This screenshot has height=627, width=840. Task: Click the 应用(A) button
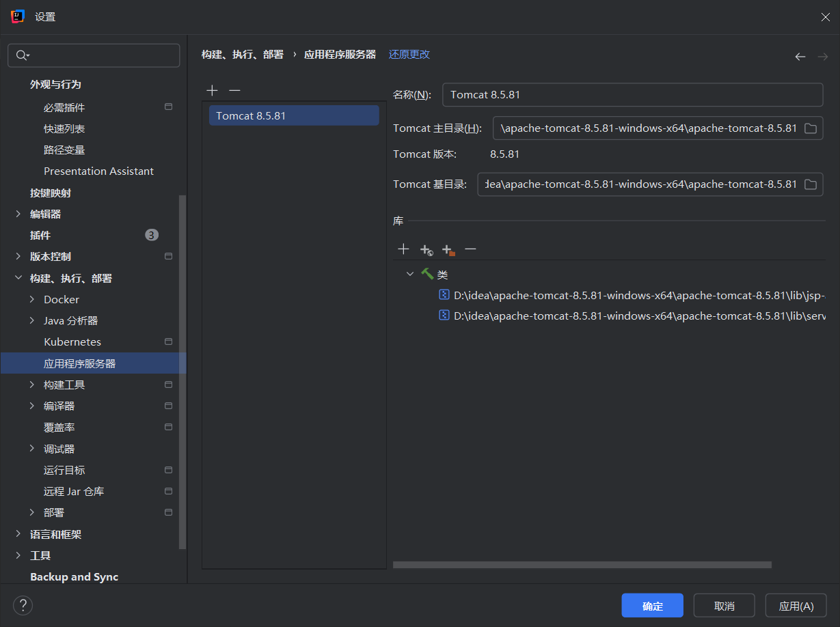pos(796,606)
